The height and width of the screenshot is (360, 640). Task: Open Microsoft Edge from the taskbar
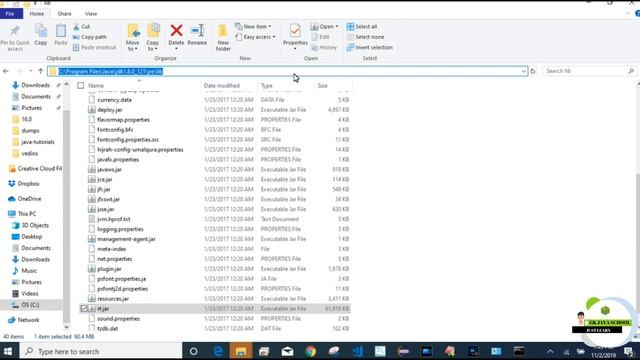coord(218,351)
